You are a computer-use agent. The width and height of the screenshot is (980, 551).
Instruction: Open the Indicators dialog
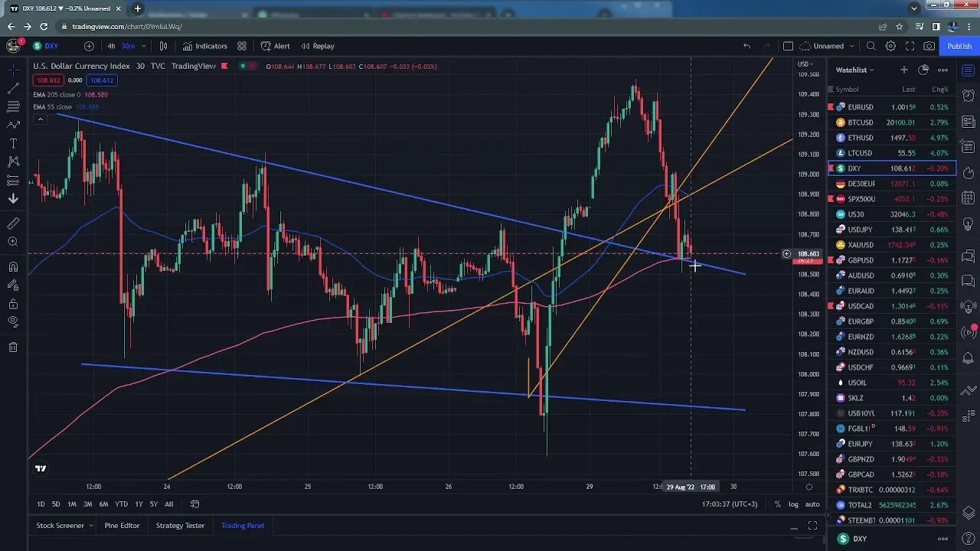click(204, 46)
